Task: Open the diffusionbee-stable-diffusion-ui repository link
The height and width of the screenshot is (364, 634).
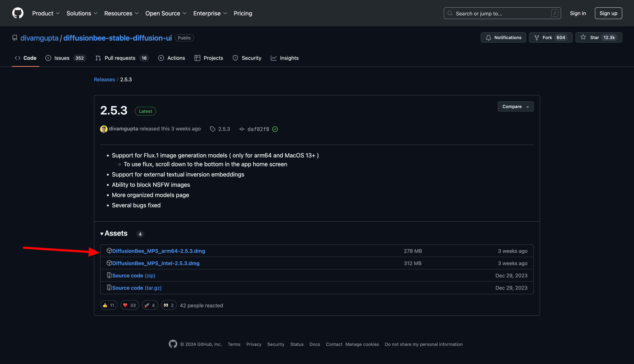Action: tap(118, 38)
